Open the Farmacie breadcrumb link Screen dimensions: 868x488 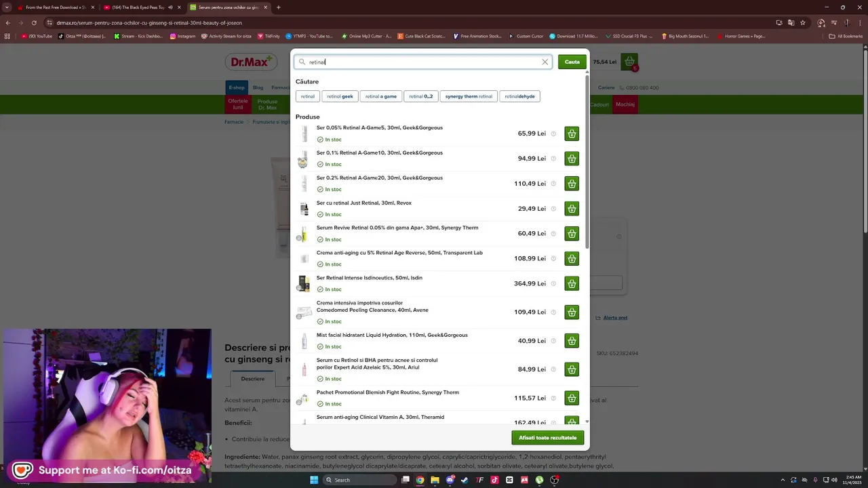tap(234, 122)
